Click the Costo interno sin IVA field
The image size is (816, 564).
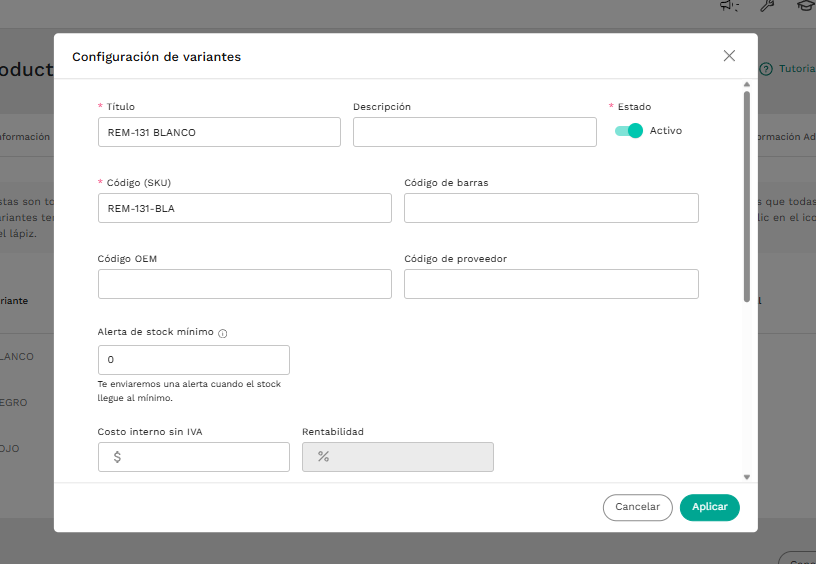194,457
